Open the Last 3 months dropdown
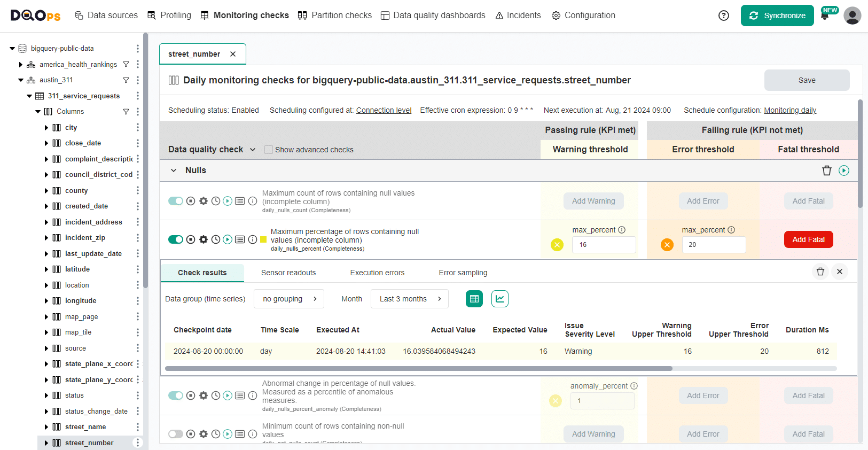Viewport: 868px width, 450px height. coord(410,299)
